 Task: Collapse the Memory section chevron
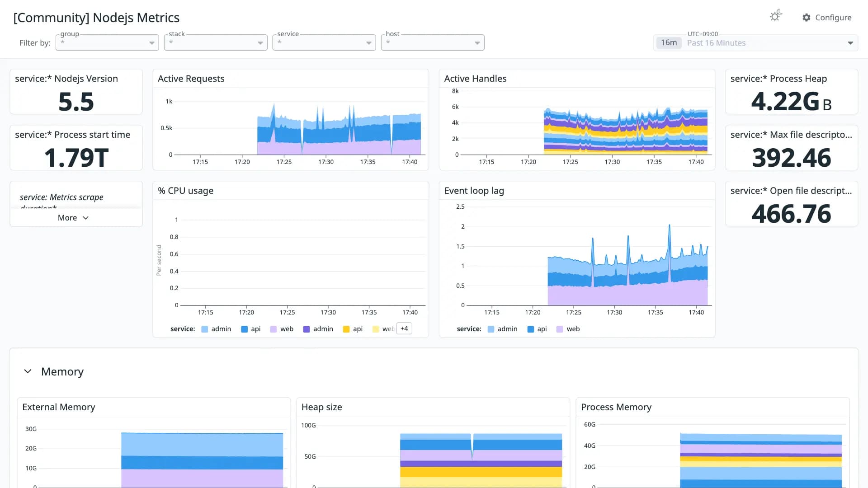tap(28, 371)
